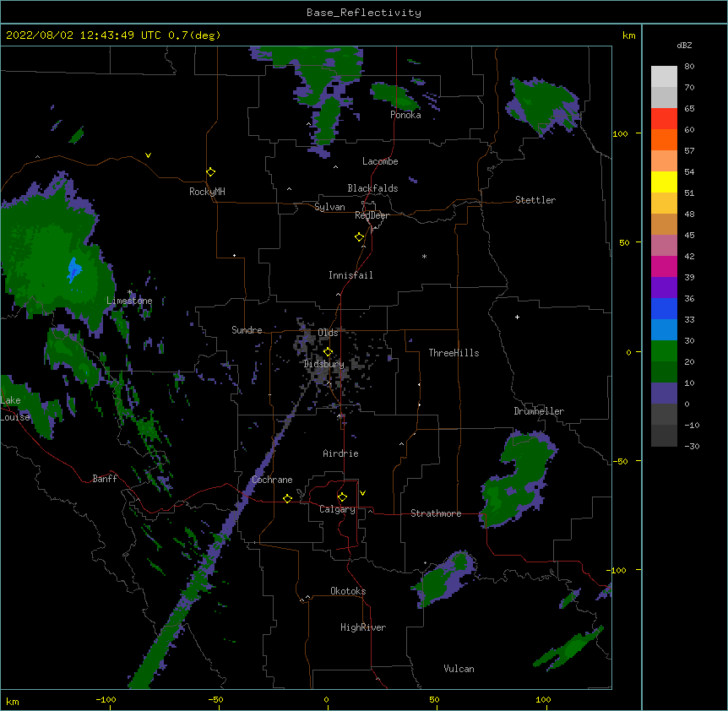Viewport: 728px width, 711px height.
Task: Click the -50 tick on right vertical axis
Action: pyautogui.click(x=620, y=461)
